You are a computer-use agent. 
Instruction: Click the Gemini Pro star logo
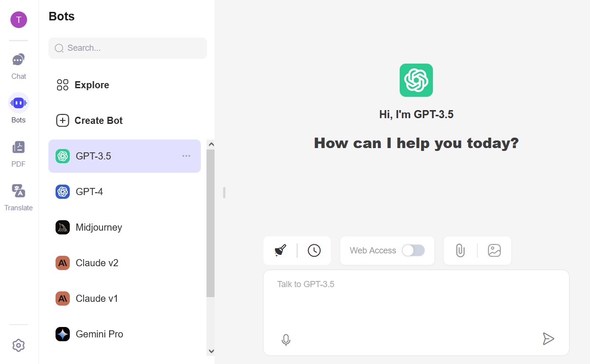pyautogui.click(x=63, y=334)
